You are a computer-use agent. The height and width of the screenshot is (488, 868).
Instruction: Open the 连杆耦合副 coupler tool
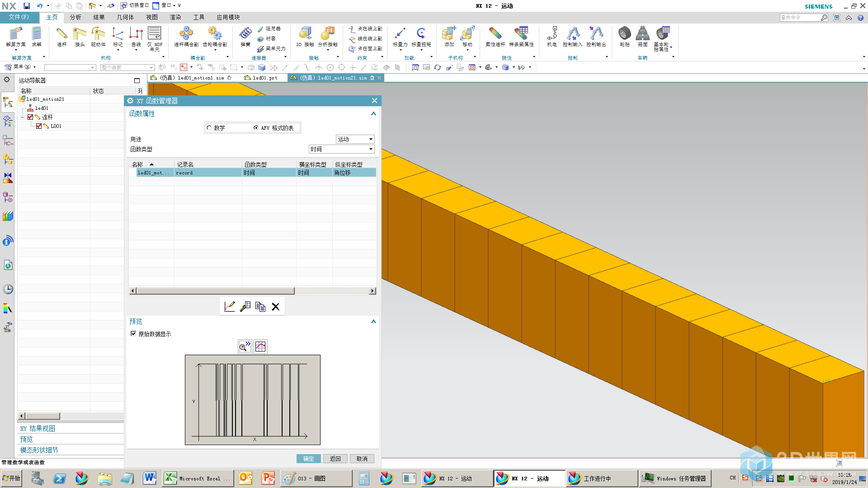[186, 36]
